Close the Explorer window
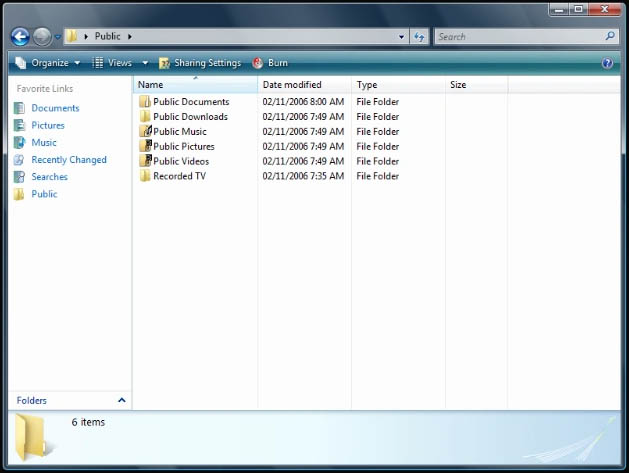629x473 pixels. (605, 9)
